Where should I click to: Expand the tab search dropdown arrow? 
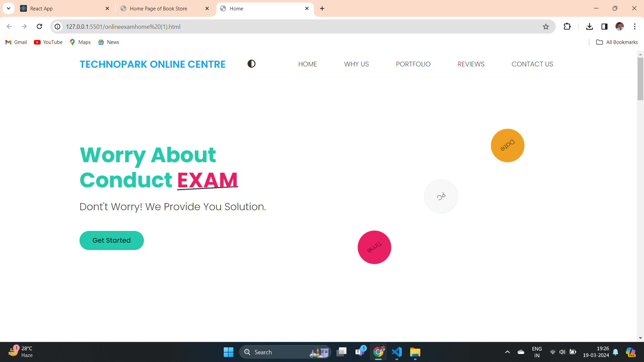[8, 8]
